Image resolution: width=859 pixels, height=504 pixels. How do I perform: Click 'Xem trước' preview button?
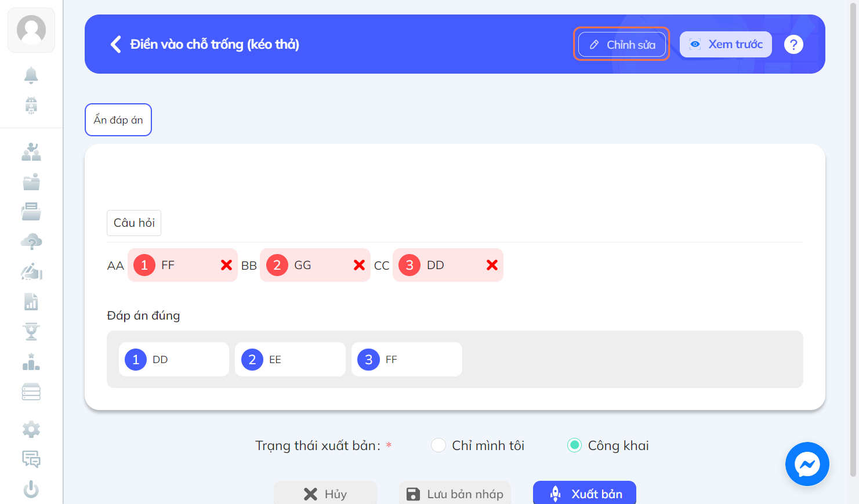[x=726, y=44]
